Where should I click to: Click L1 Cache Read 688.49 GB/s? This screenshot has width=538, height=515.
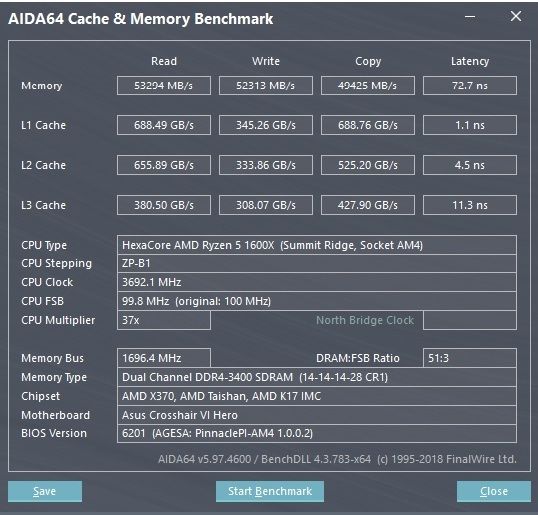164,125
